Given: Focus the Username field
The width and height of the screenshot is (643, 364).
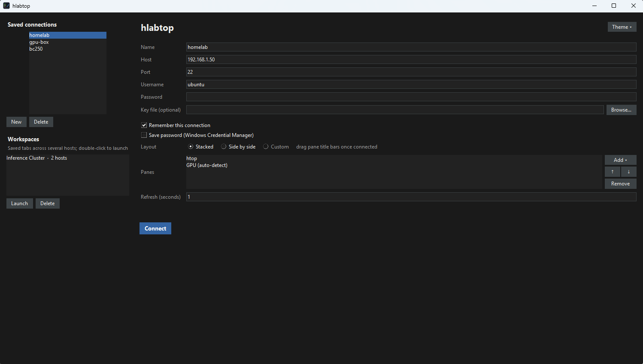Looking at the screenshot, I should 411,85.
